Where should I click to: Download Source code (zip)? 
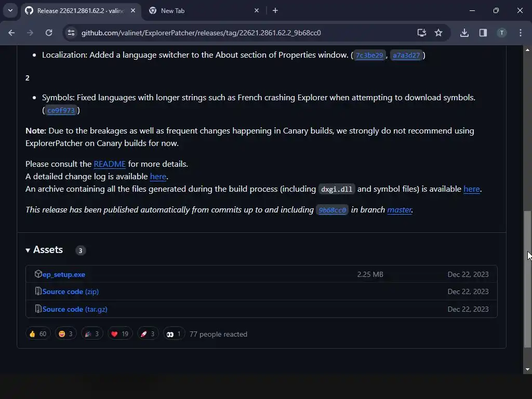click(71, 292)
